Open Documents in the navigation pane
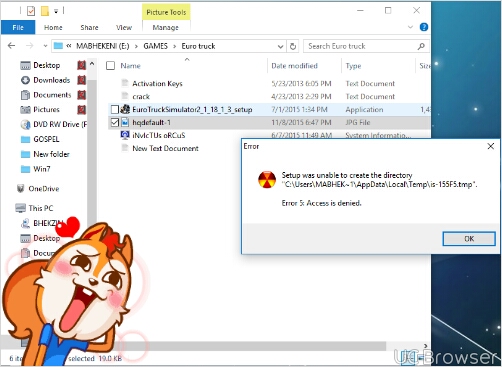 point(52,95)
